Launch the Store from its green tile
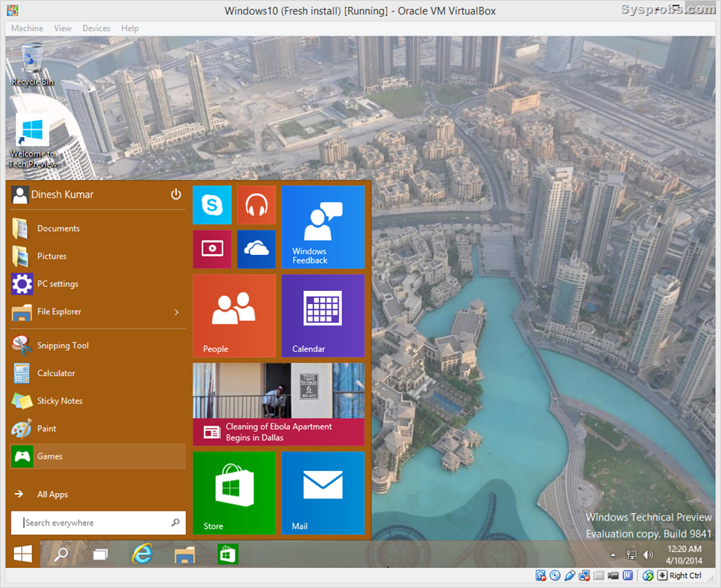The image size is (721, 588). pos(234,492)
